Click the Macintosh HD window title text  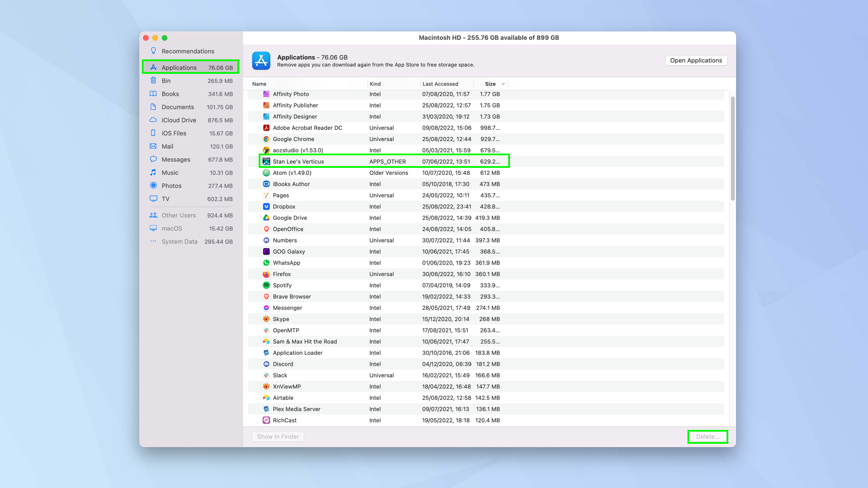pos(489,38)
